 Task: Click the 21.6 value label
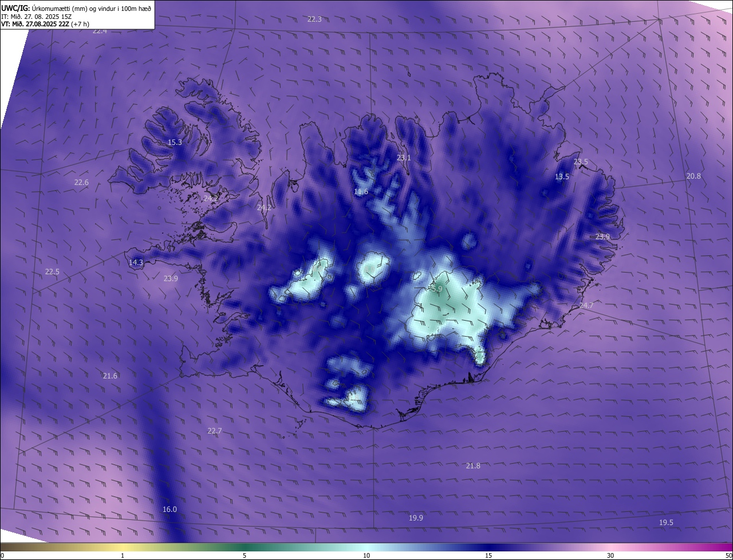click(110, 376)
